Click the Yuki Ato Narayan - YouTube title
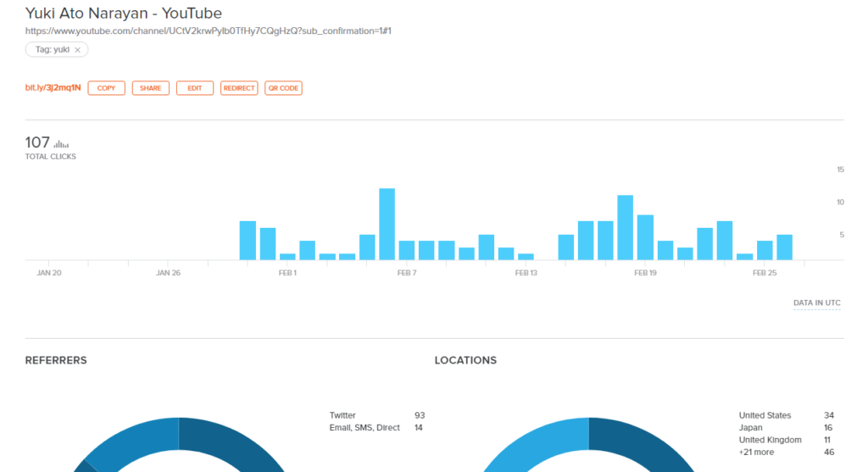Image resolution: width=868 pixels, height=472 pixels. 124,14
